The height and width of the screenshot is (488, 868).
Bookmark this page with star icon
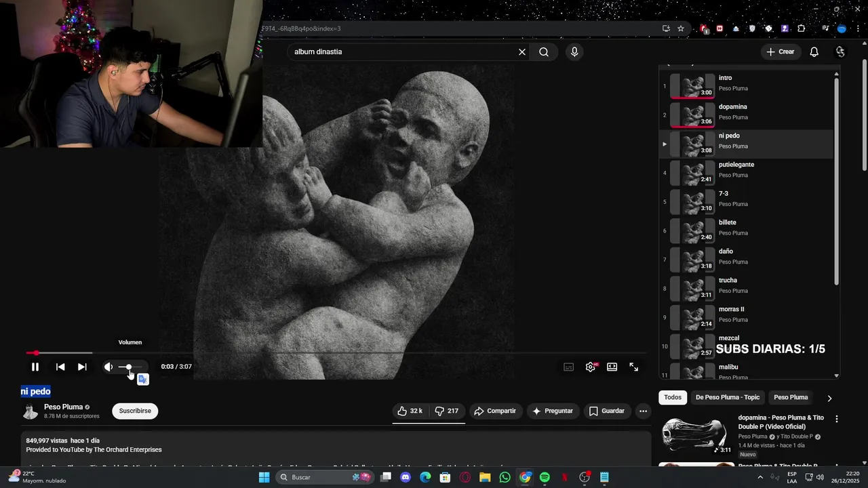click(x=681, y=28)
